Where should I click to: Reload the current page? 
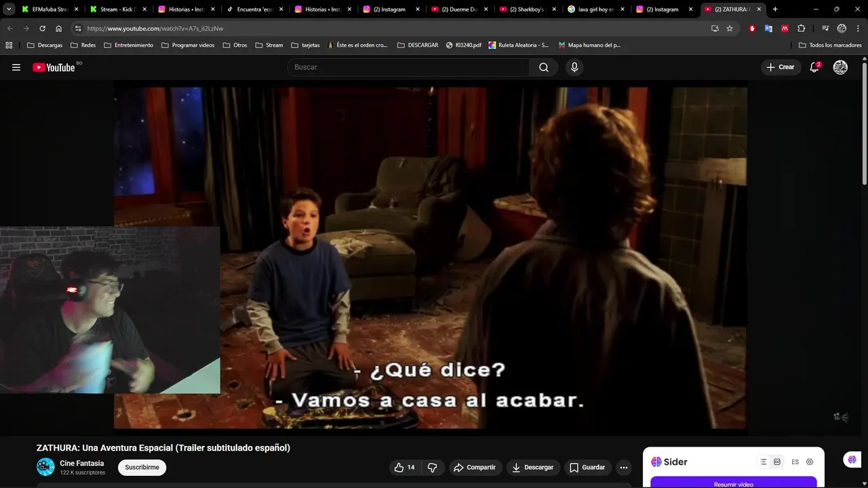click(x=42, y=28)
